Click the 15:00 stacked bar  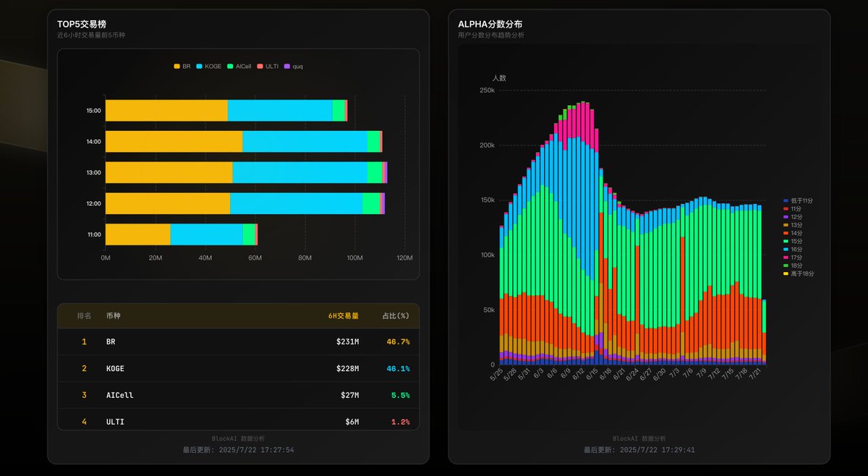[x=224, y=111]
